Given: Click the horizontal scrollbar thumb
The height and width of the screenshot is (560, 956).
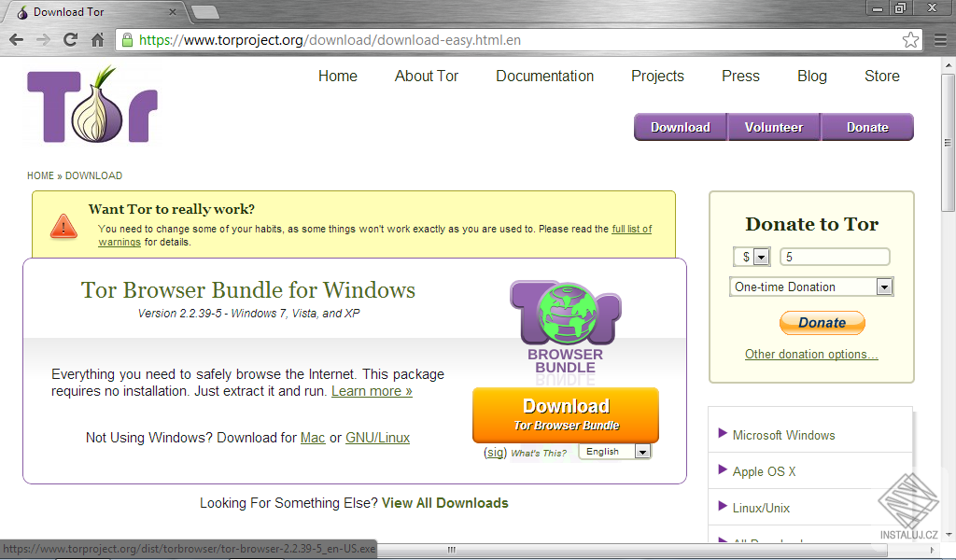Looking at the screenshot, I should (451, 549).
